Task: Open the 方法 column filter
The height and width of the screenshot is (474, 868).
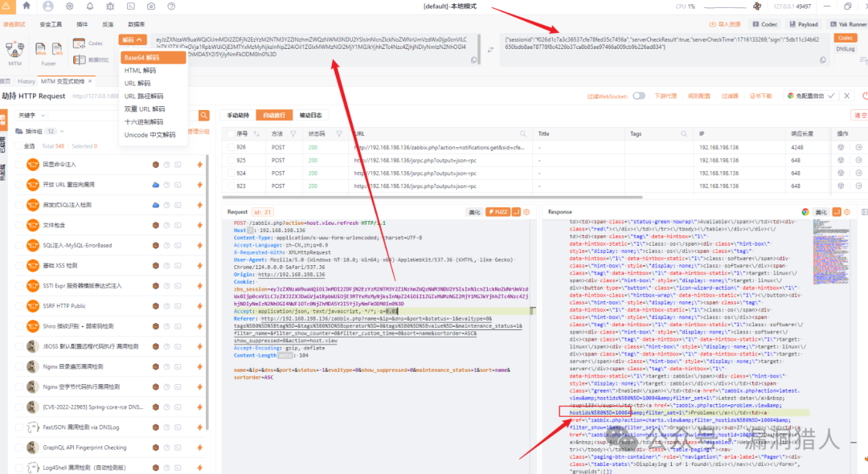Action: (x=293, y=134)
